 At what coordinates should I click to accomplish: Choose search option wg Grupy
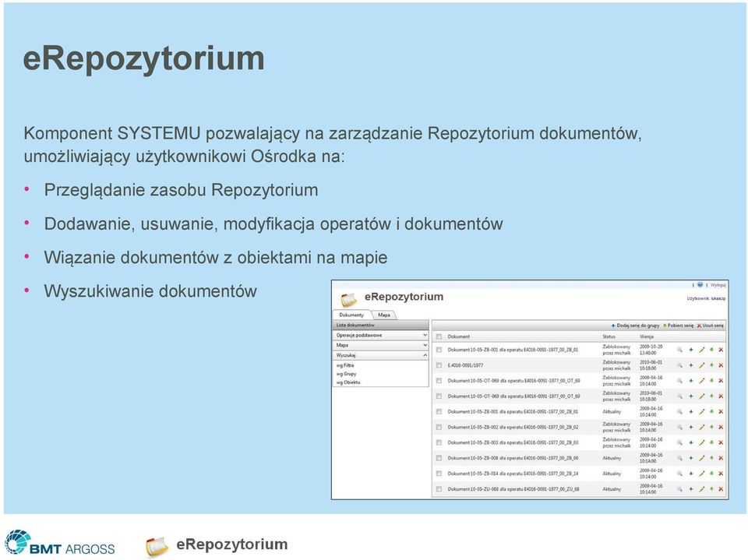point(346,374)
